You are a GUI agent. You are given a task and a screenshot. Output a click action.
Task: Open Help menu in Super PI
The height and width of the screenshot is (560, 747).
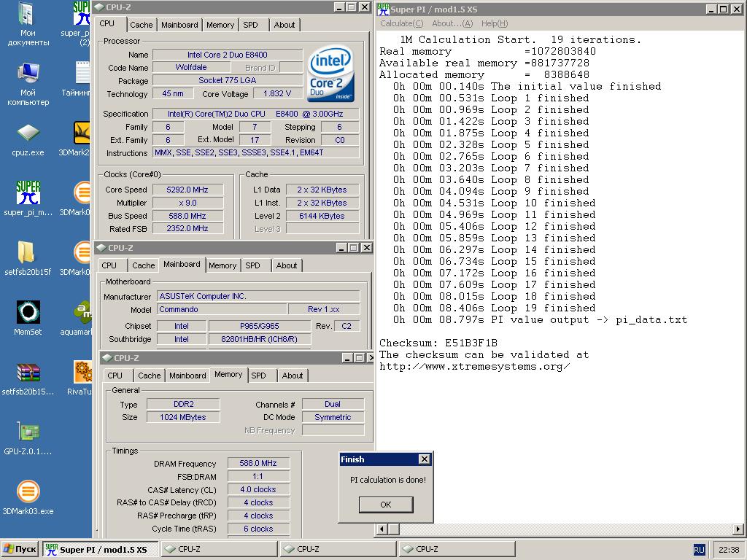[x=495, y=23]
